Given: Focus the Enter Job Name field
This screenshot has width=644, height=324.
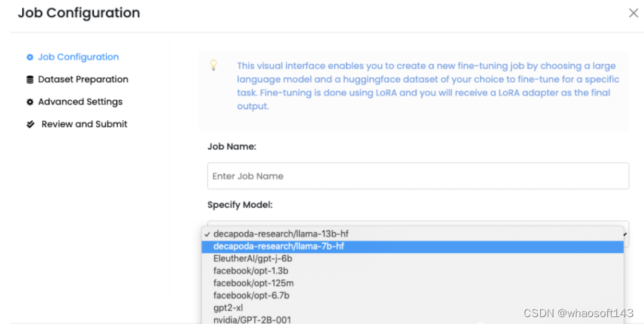Looking at the screenshot, I should point(418,176).
